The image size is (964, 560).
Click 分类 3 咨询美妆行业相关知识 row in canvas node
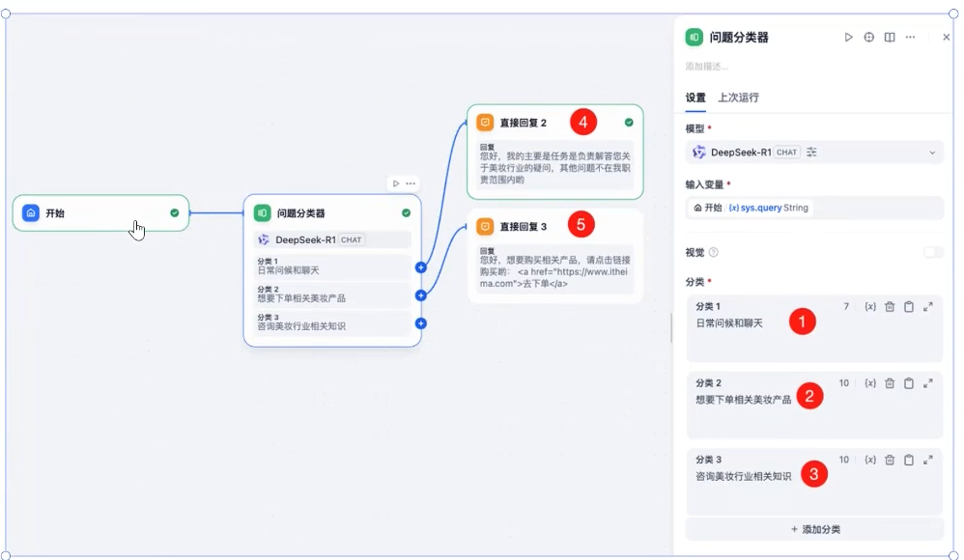(332, 322)
